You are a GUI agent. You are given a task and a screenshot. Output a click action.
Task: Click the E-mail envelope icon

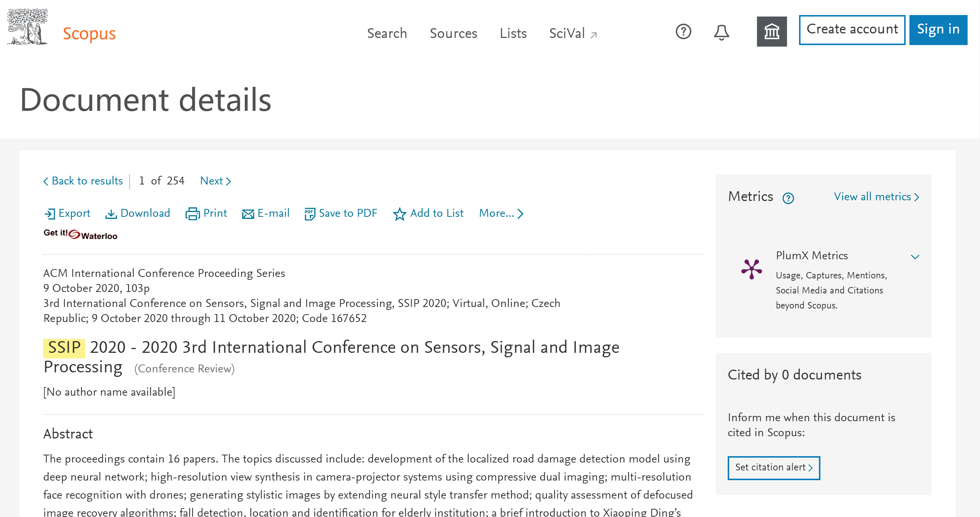coord(248,214)
